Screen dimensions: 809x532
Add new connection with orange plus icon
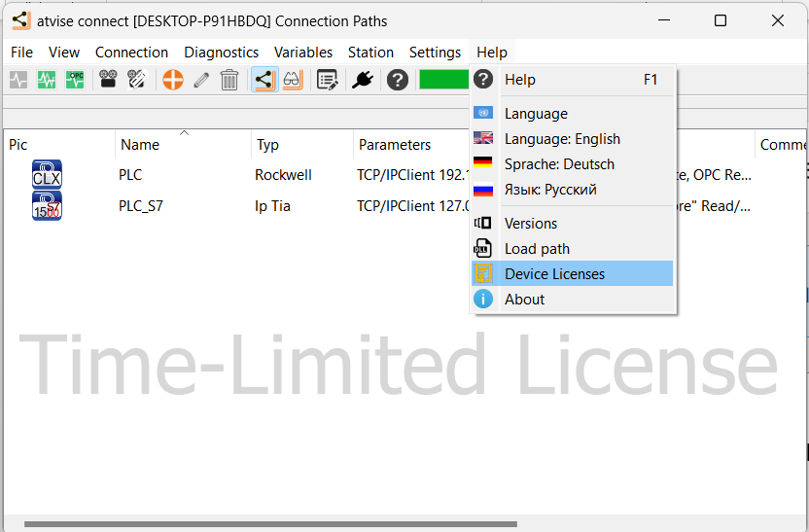pos(173,80)
